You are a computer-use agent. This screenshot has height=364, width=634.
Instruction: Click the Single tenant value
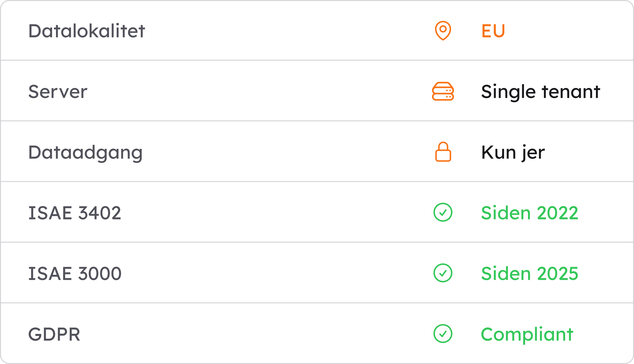(541, 92)
